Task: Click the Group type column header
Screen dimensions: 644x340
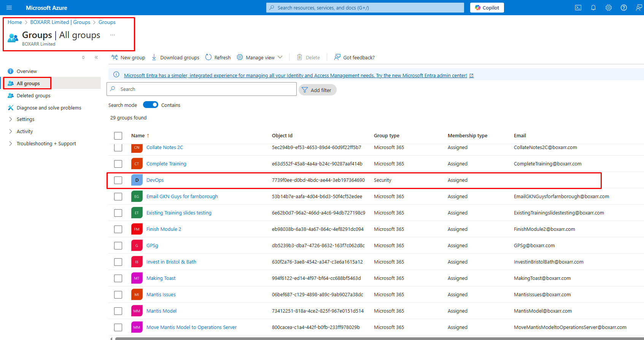Action: [386, 136]
